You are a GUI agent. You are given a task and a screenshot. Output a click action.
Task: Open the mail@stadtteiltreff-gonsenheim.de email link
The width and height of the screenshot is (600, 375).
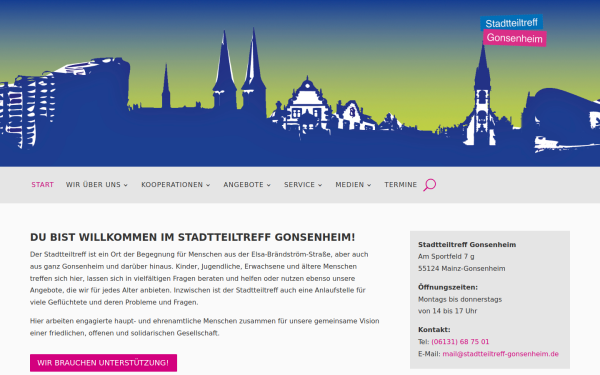point(501,354)
